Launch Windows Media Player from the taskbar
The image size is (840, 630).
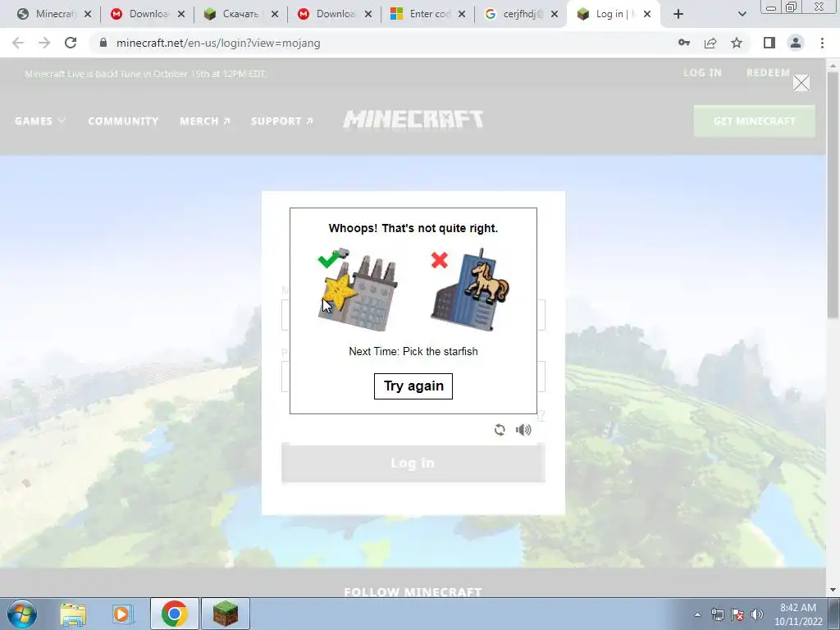click(x=123, y=614)
